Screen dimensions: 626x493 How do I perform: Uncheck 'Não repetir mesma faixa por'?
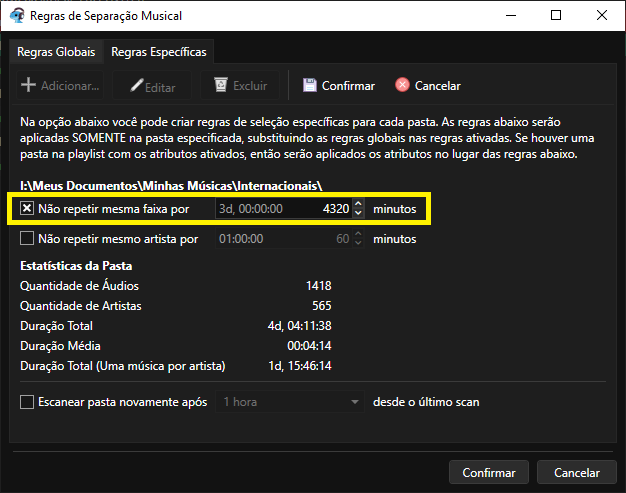pos(27,209)
